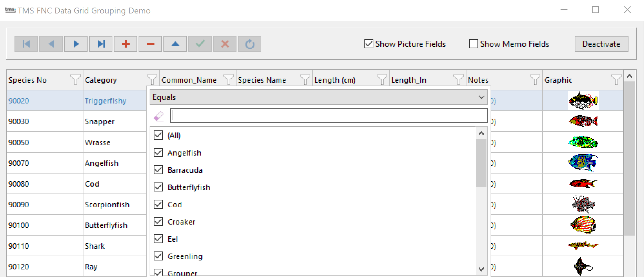Go to next record in navigator
644x277 pixels.
76,44
